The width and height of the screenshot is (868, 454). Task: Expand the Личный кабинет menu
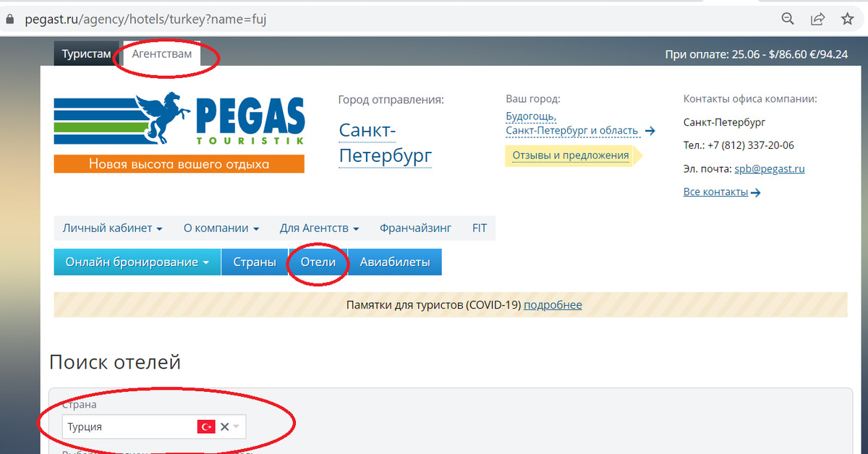(x=112, y=228)
